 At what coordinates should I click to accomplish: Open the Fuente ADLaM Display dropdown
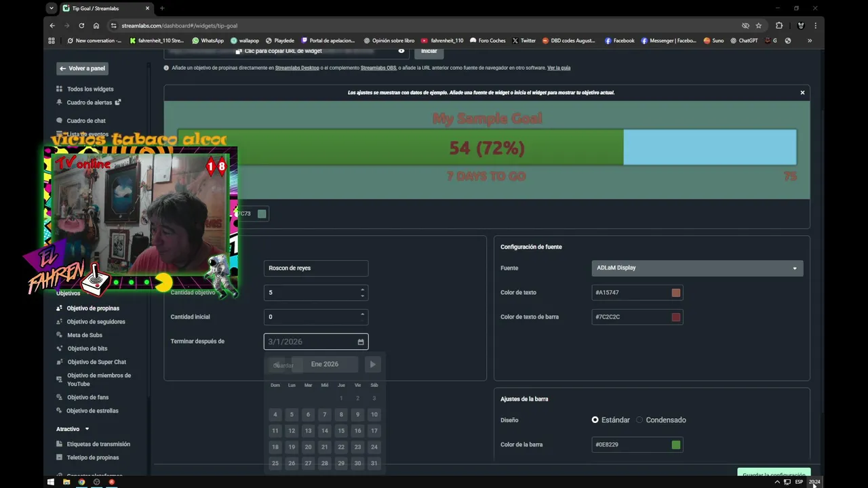pos(697,268)
